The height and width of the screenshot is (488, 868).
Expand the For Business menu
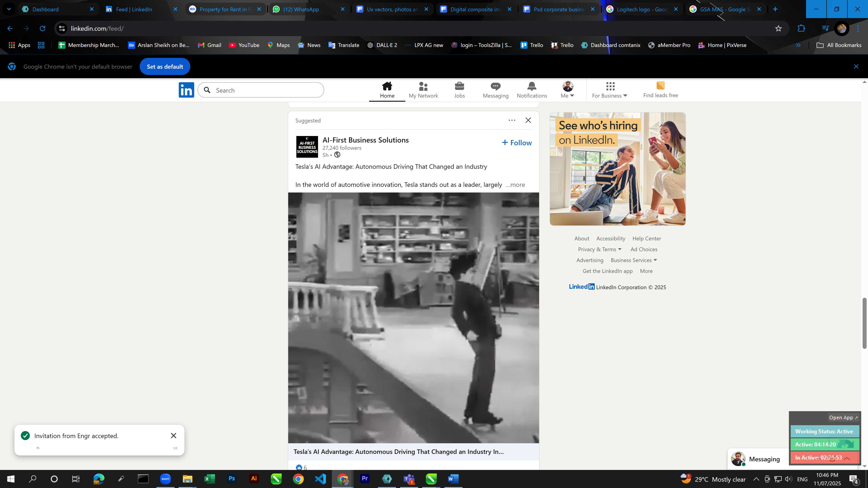coord(610,90)
